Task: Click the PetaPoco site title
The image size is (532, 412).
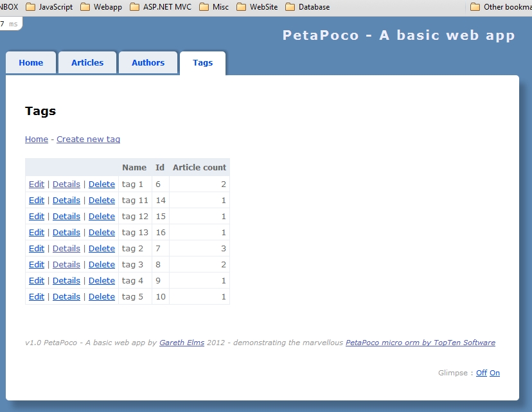Action: (398, 35)
